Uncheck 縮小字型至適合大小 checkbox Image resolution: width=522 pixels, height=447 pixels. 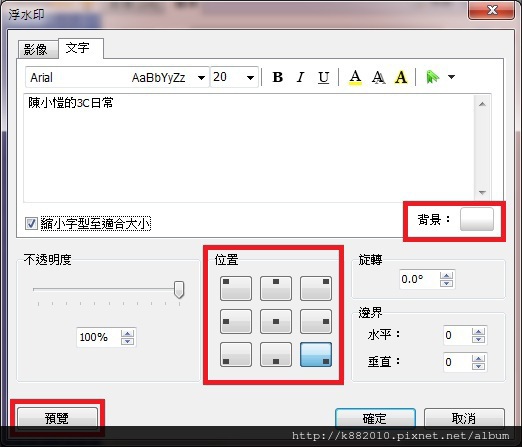pyautogui.click(x=31, y=223)
